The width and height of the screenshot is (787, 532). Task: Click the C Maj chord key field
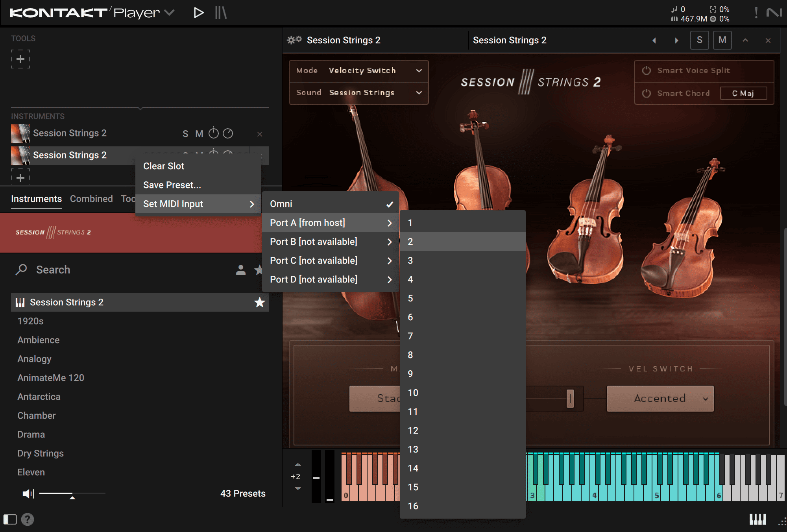pos(743,93)
